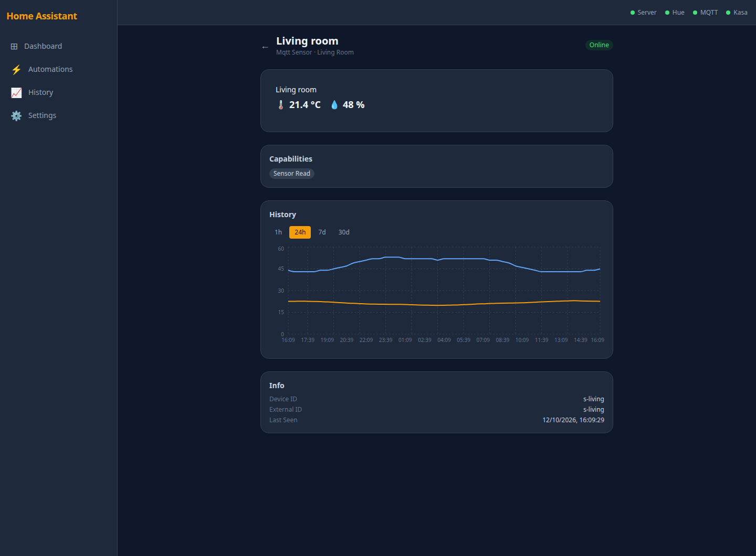Click the Home Assistant logo title
This screenshot has height=556, width=756.
coord(42,16)
